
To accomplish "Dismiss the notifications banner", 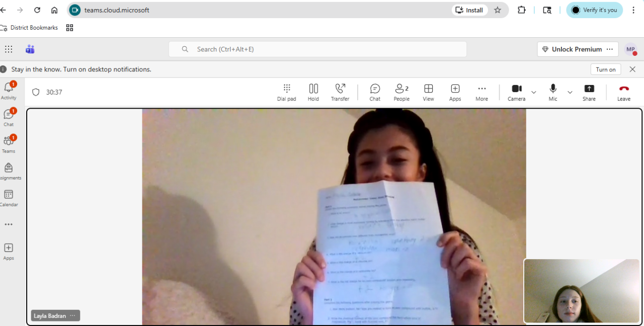I will [633, 69].
